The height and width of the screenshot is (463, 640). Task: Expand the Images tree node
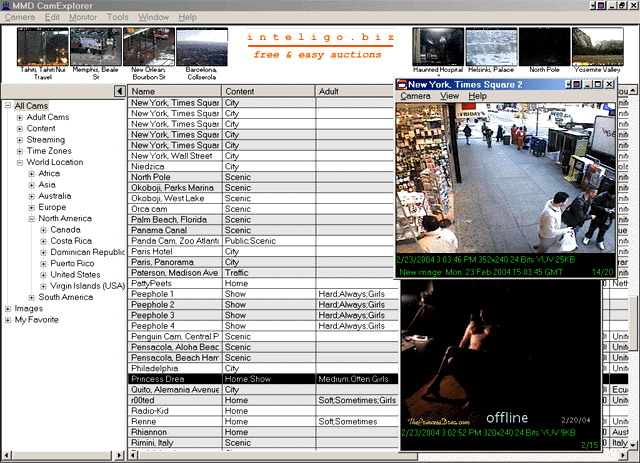pos(8,309)
